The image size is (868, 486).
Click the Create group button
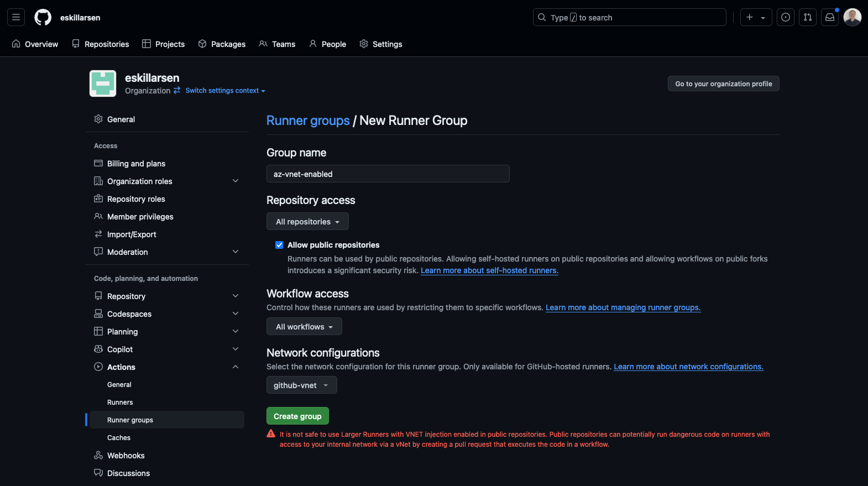click(x=297, y=416)
